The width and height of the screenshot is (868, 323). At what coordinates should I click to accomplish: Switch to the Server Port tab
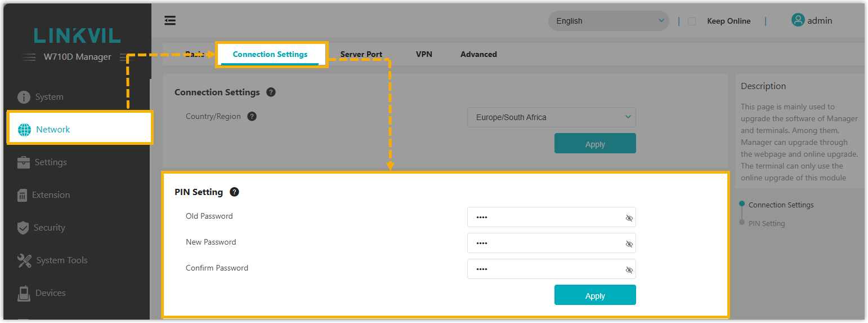pyautogui.click(x=361, y=55)
